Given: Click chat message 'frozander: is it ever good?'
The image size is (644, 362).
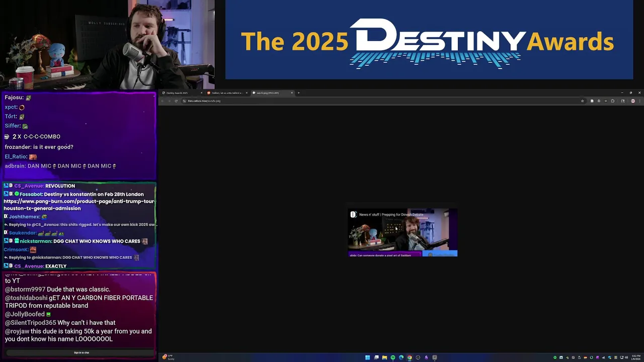Looking at the screenshot, I should 39,147.
